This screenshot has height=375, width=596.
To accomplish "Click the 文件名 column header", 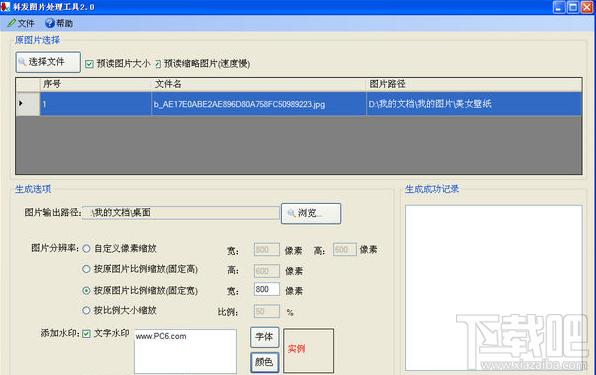I will tap(259, 84).
